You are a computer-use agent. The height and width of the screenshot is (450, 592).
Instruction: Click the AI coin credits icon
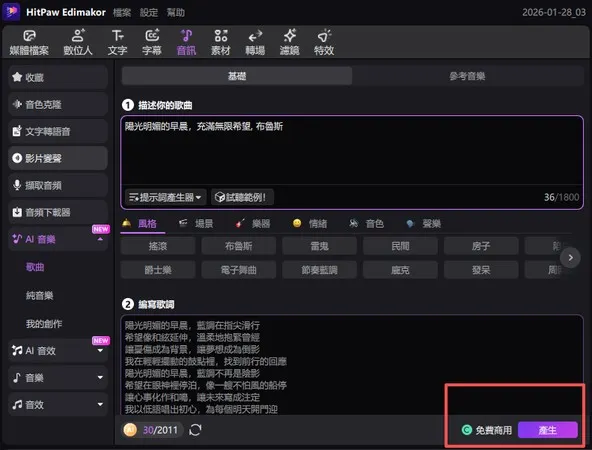[x=130, y=430]
